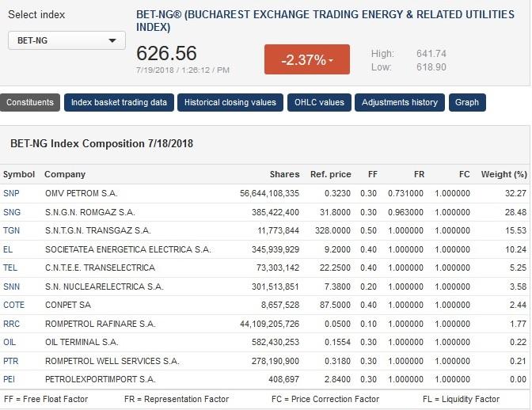Open the OIL symbol link

point(9,342)
